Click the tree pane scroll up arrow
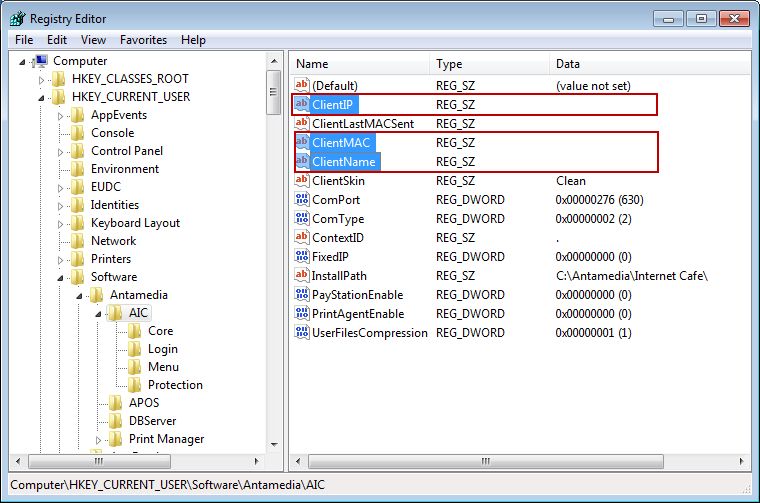 pyautogui.click(x=274, y=61)
